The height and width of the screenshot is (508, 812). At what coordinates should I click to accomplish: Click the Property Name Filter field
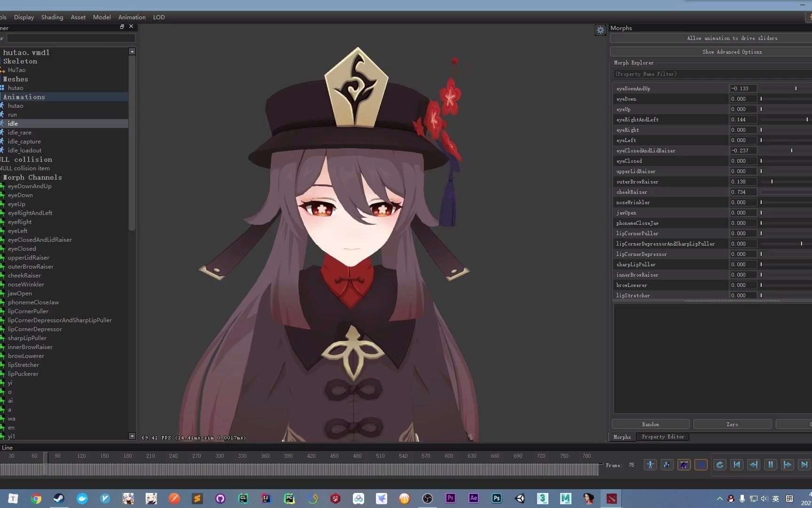[x=712, y=74]
